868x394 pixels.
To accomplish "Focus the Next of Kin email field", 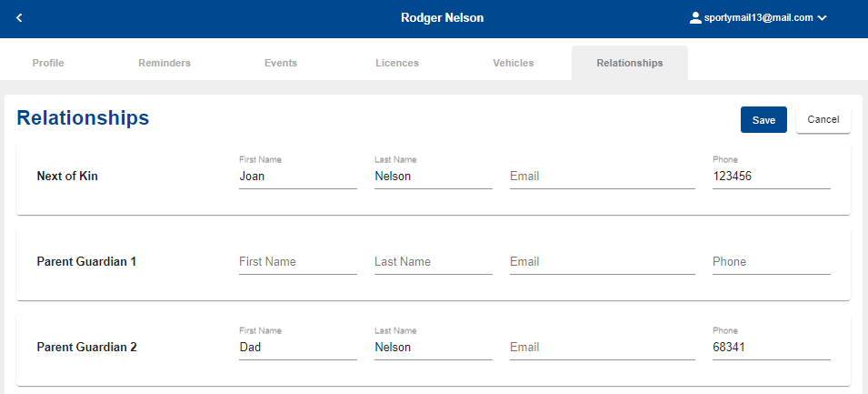I will point(603,177).
